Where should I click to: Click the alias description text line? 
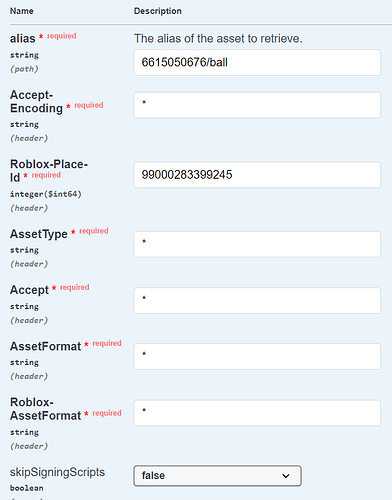point(218,39)
